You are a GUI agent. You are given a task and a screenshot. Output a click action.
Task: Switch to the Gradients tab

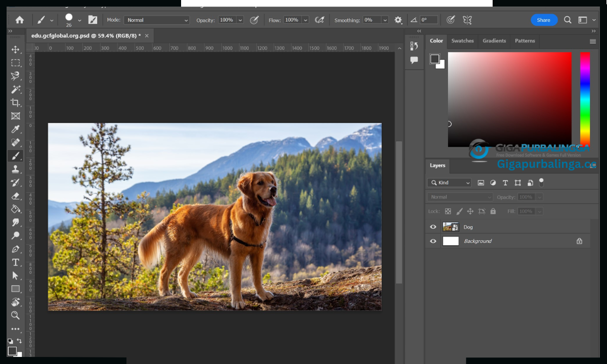pyautogui.click(x=494, y=41)
